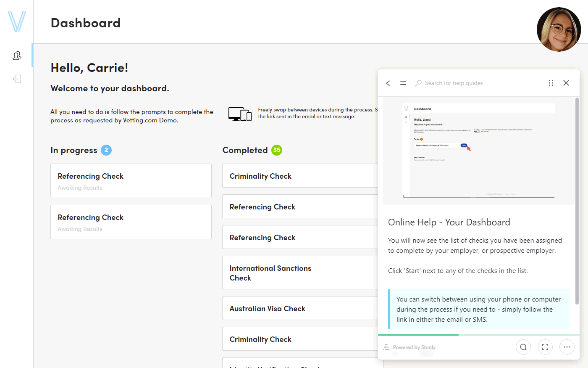The height and width of the screenshot is (368, 588).
Task: Click the help guide dashboard preview image
Action: coord(478,151)
